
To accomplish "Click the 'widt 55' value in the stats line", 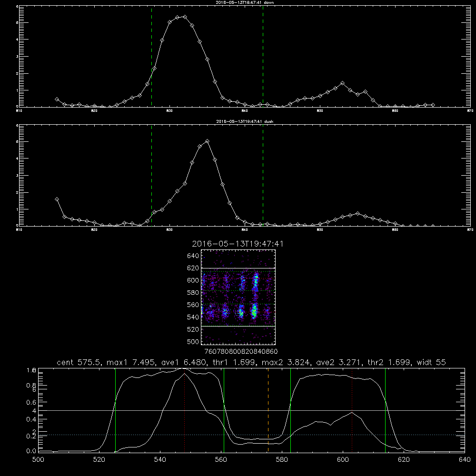I will click(x=432, y=362).
